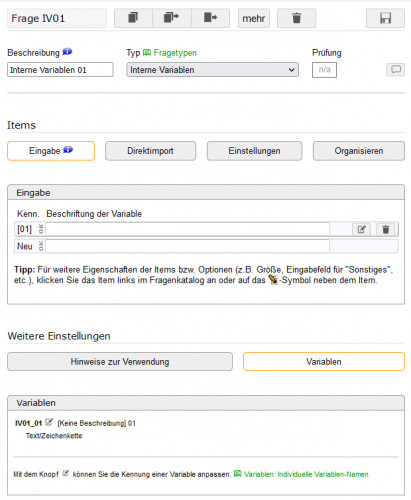Delete question IV01 with the trash icon
This screenshot has height=500, width=411.
pos(296,18)
